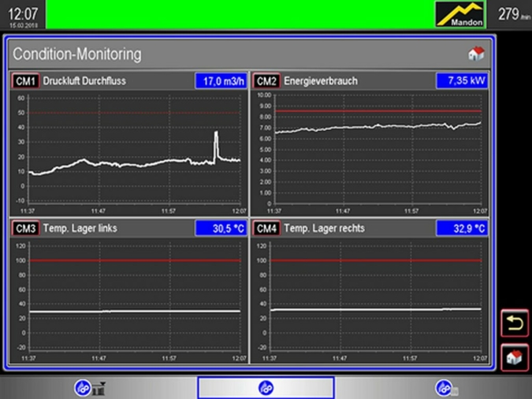Viewport: 532px width, 399px height.
Task: Click the clock showing 12:07
Action: (x=22, y=14)
